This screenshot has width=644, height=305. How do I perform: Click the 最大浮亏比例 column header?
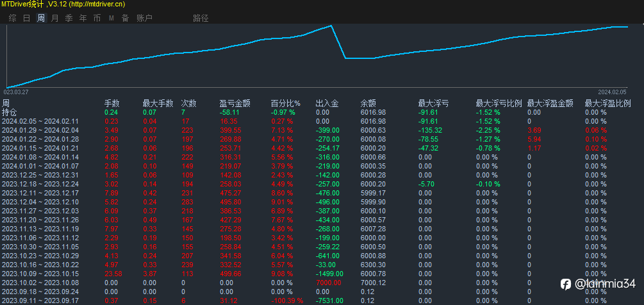[499, 103]
